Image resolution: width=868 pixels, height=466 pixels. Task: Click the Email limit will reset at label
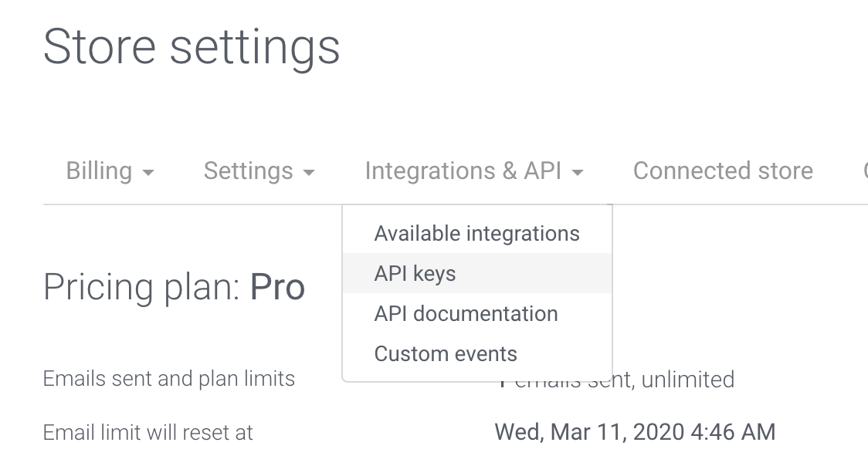coord(148,432)
